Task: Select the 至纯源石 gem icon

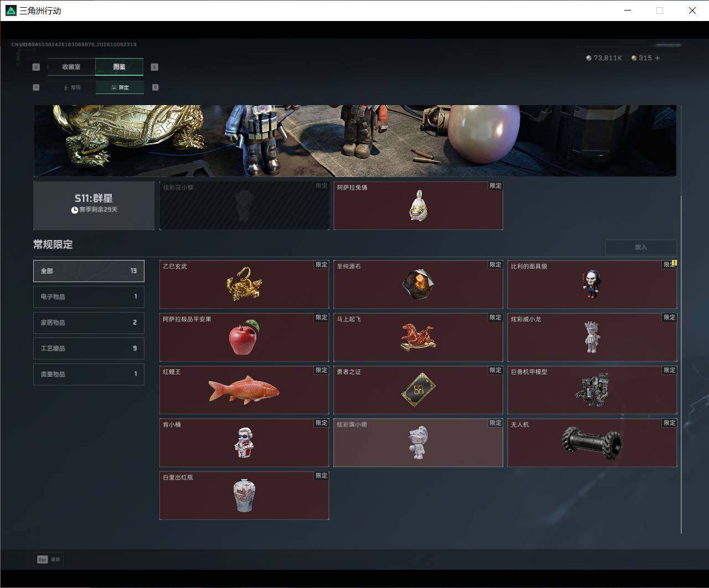Action: pos(418,284)
